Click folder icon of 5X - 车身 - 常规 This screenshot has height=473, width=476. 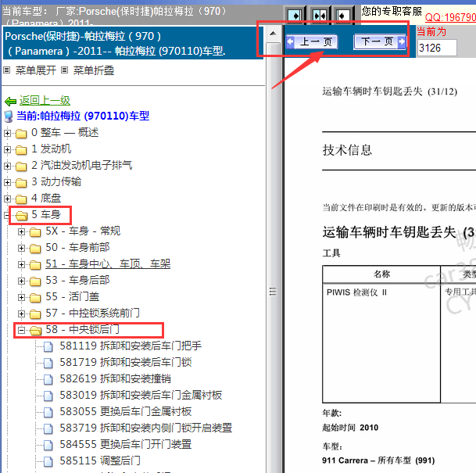point(35,232)
